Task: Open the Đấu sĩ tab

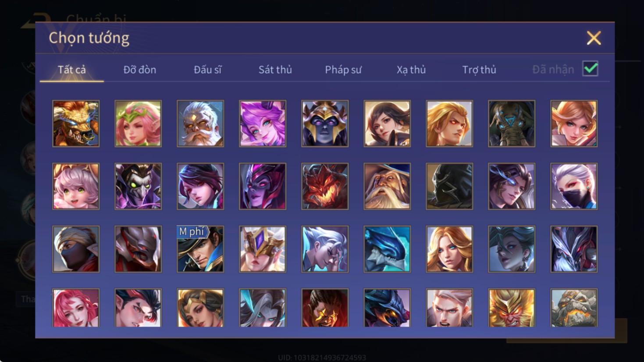Action: pyautogui.click(x=207, y=70)
